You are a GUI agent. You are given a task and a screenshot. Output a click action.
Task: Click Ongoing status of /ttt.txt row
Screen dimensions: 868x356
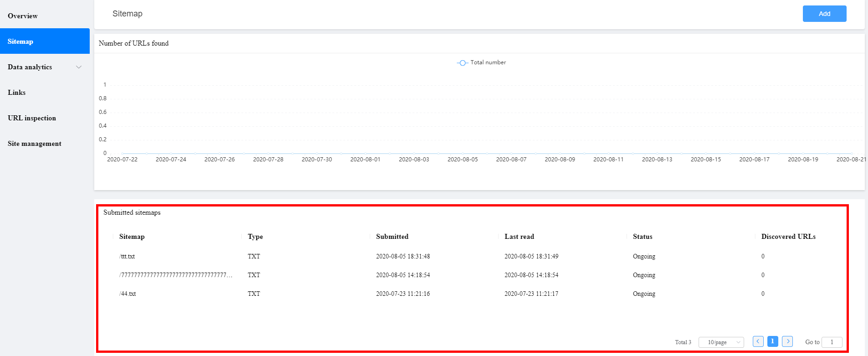click(x=644, y=257)
